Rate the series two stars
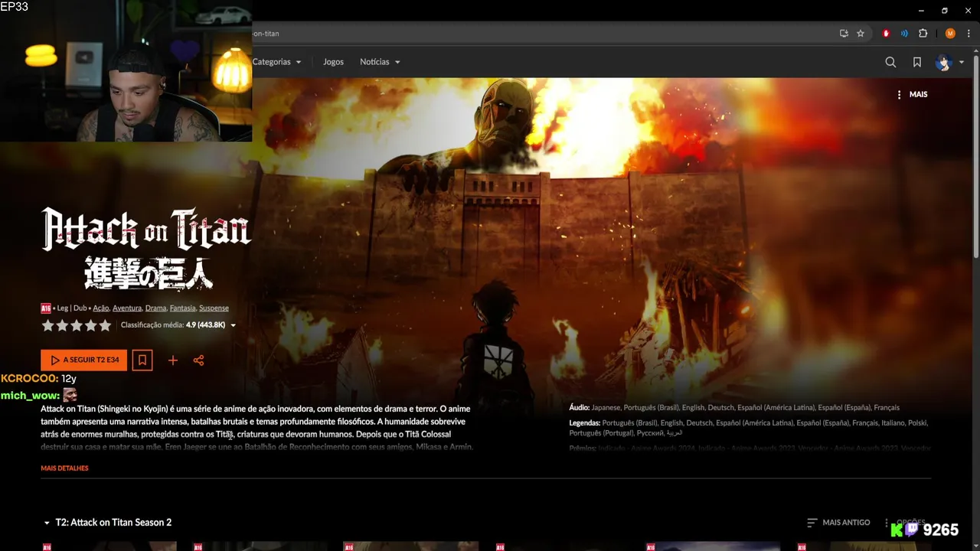The image size is (980, 551). coord(62,325)
